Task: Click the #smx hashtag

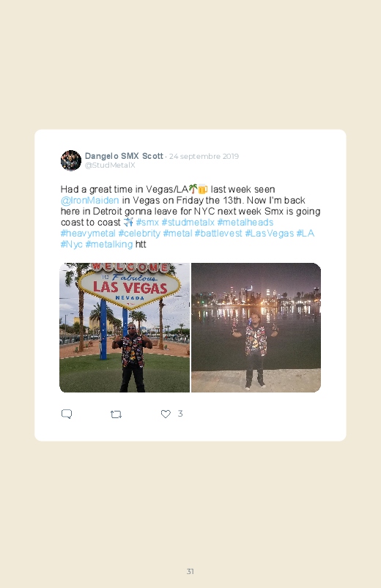Action: point(147,223)
